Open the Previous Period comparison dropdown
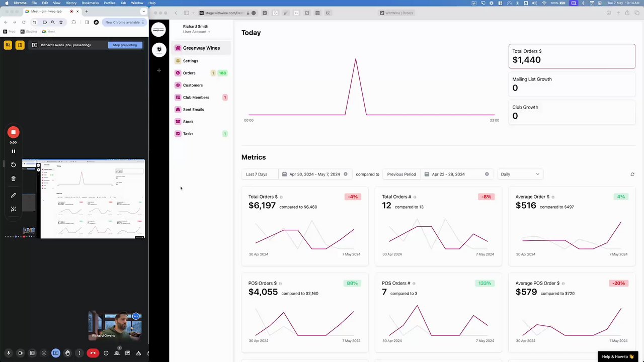The image size is (644, 362). [401, 174]
